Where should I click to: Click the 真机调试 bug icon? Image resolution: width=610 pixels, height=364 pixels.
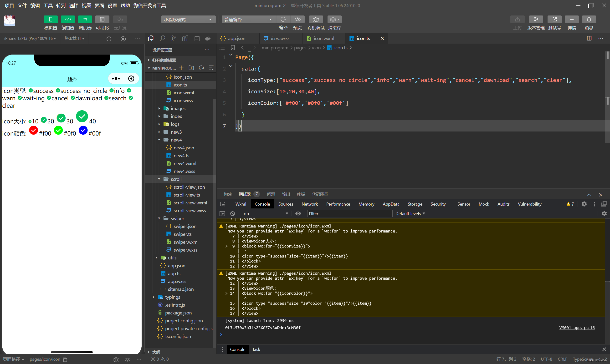316,19
